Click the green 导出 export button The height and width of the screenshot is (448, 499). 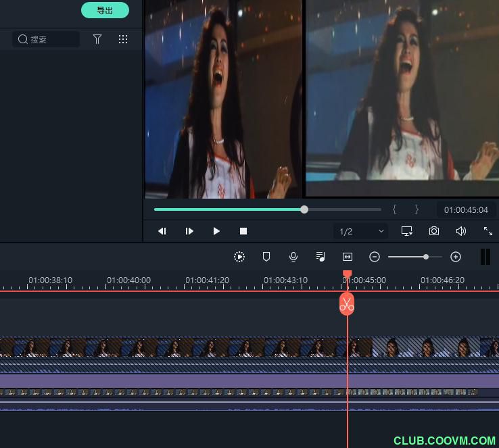tap(105, 11)
